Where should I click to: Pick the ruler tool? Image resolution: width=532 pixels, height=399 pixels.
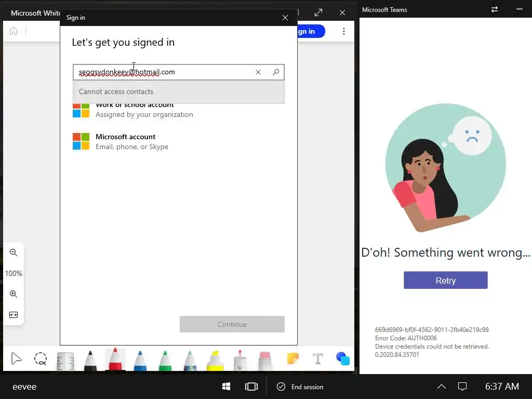(65, 361)
